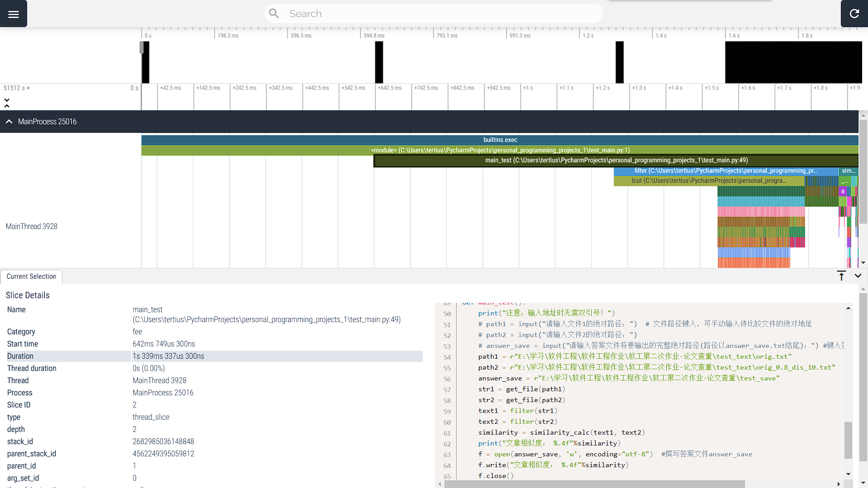Select the lcut function slice
The width and height of the screenshot is (868, 488).
click(x=708, y=181)
